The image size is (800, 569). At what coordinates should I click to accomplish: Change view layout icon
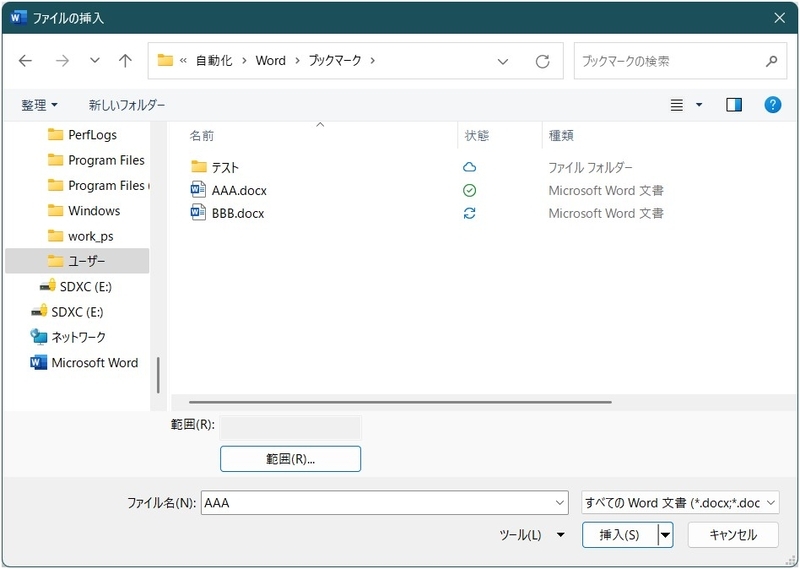tap(677, 105)
